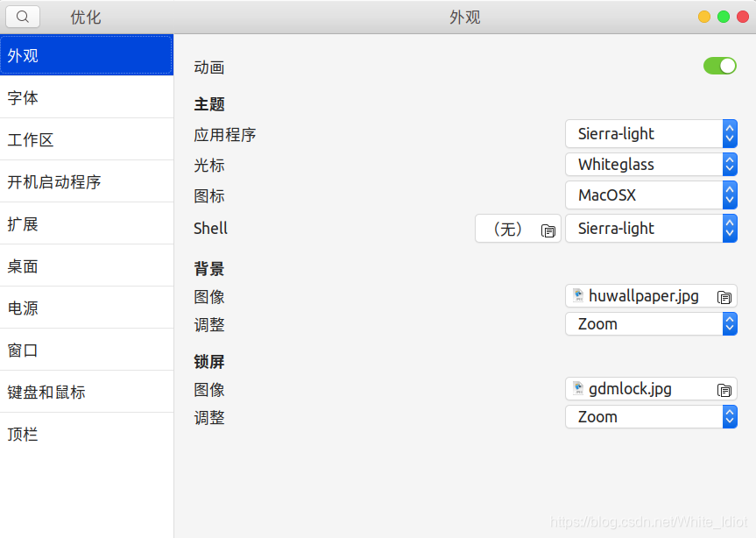The width and height of the screenshot is (756, 538).
Task: Click the copy icon beside huwallpaper.jpg
Action: [724, 297]
